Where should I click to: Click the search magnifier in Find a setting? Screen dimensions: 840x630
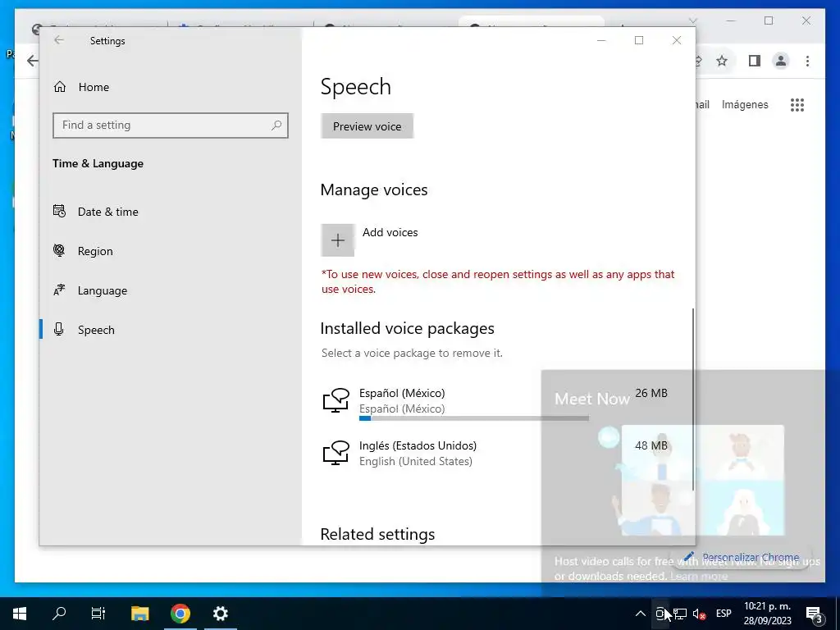(x=276, y=126)
